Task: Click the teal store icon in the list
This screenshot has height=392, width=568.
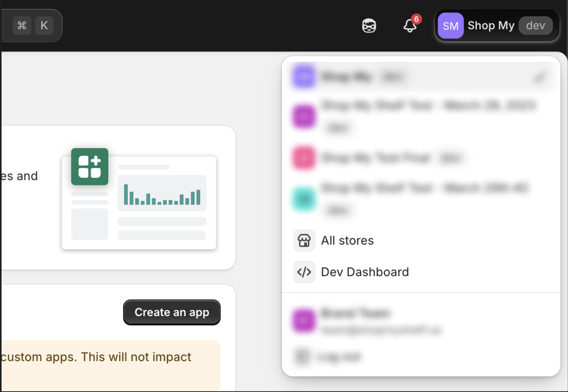Action: [x=304, y=199]
